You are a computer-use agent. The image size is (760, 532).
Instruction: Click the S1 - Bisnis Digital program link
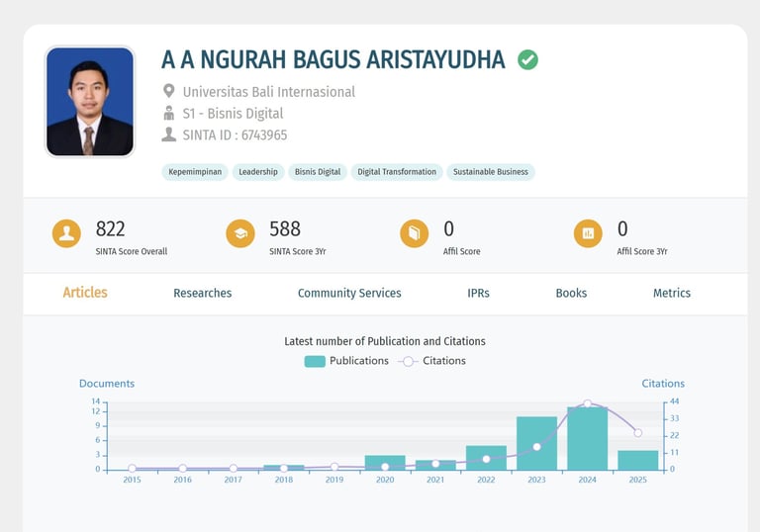[x=233, y=114]
